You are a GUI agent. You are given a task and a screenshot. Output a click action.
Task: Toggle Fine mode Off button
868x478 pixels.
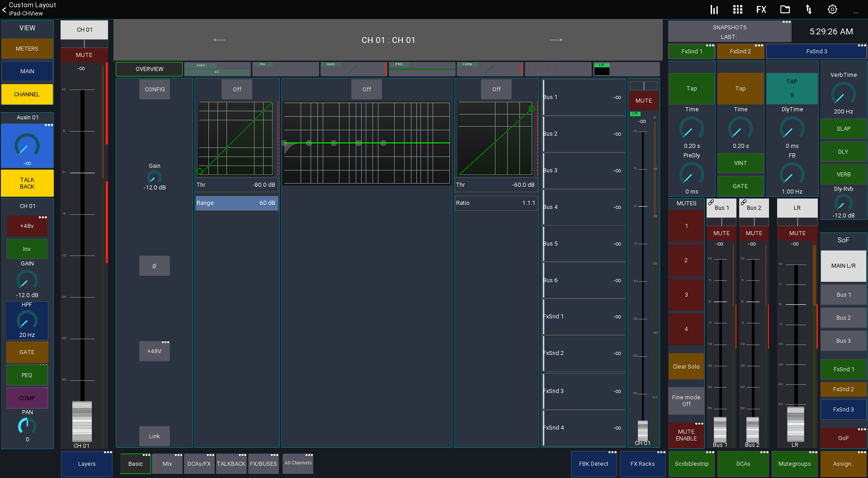pyautogui.click(x=686, y=401)
